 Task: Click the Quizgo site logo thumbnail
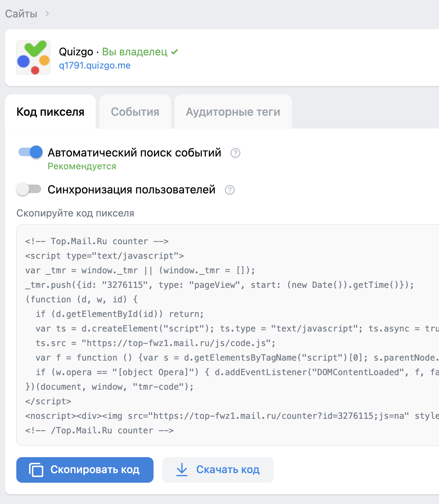(33, 57)
